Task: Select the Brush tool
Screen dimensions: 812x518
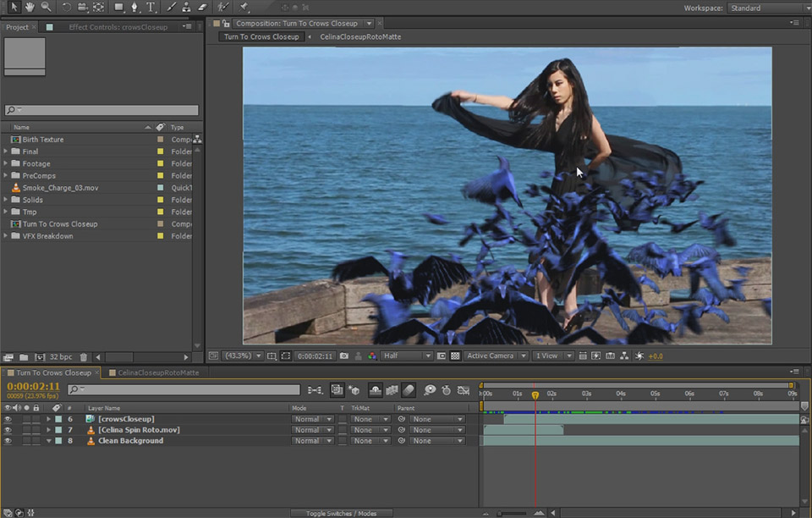Action: pyautogui.click(x=171, y=7)
